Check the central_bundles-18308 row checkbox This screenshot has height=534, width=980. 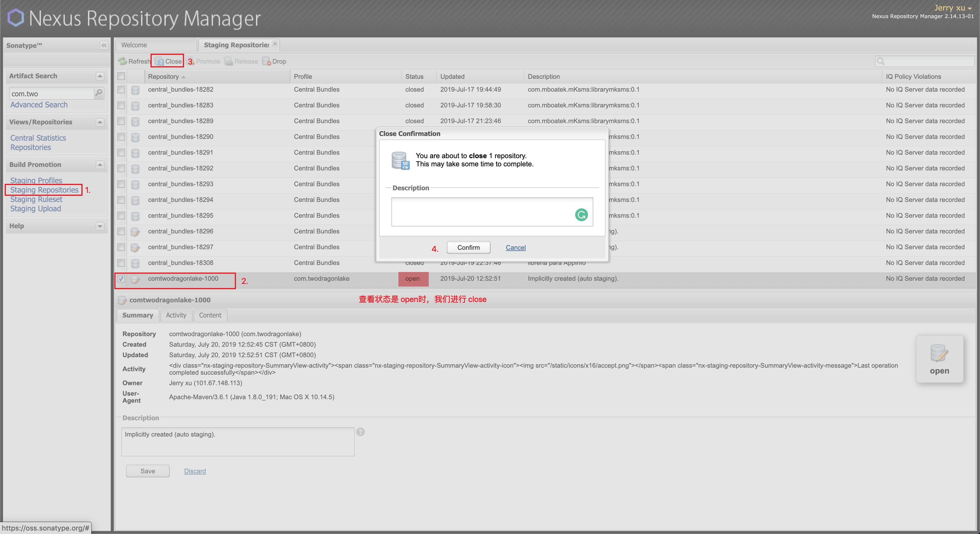(x=121, y=263)
